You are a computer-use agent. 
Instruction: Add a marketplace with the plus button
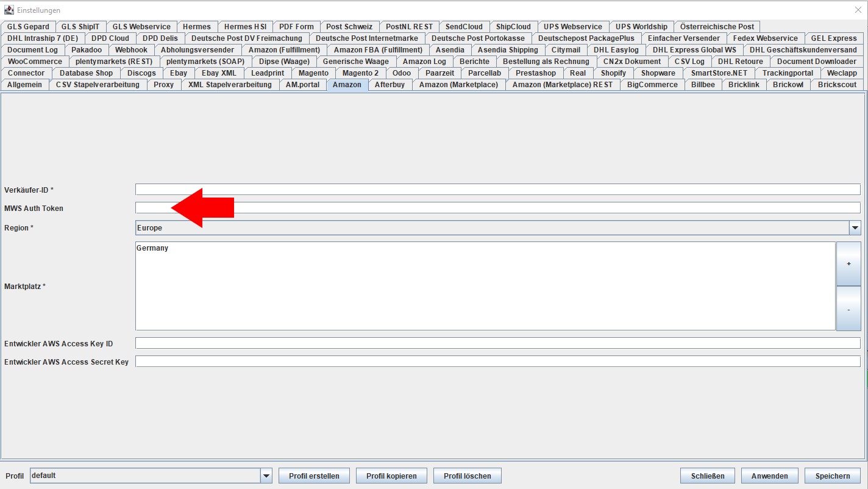click(848, 264)
